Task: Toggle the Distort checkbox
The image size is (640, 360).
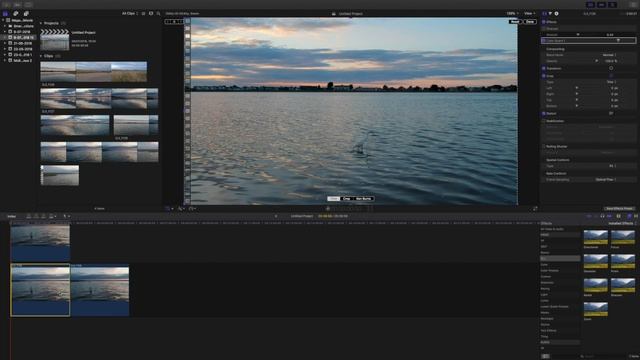Action: point(544,113)
